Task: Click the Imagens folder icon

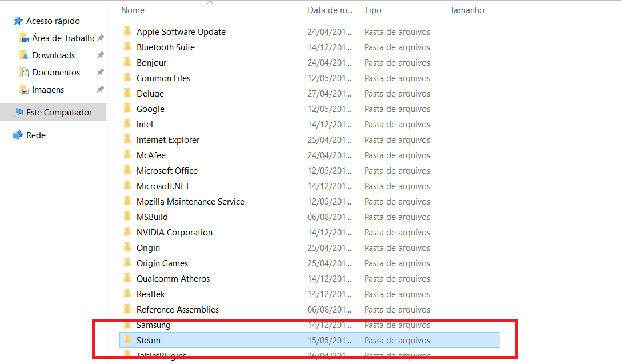Action: pyautogui.click(x=24, y=90)
